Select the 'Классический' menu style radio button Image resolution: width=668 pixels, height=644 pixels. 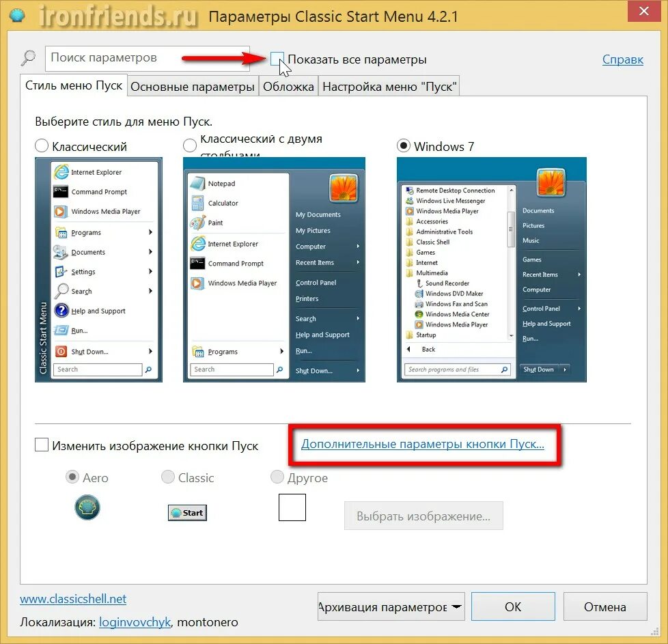pyautogui.click(x=42, y=145)
